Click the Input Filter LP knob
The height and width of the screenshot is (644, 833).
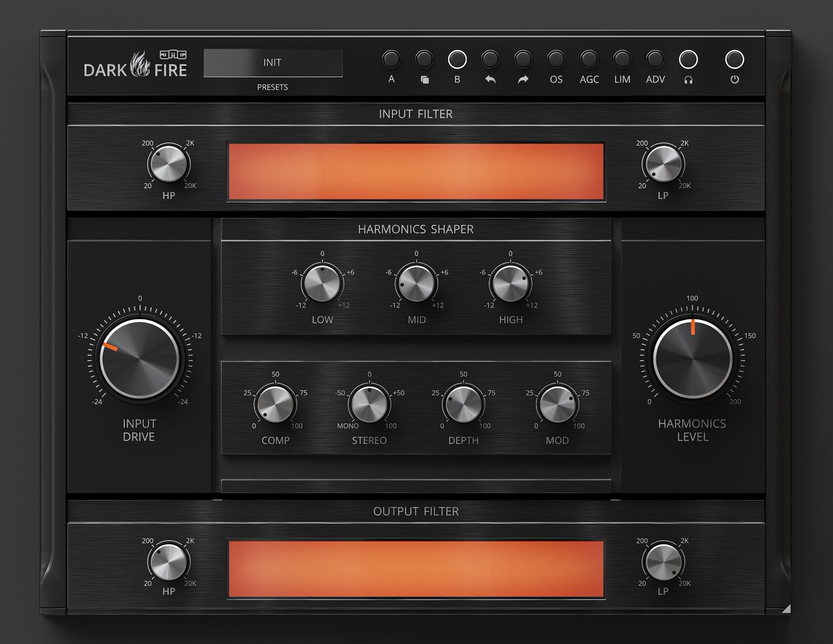point(663,166)
